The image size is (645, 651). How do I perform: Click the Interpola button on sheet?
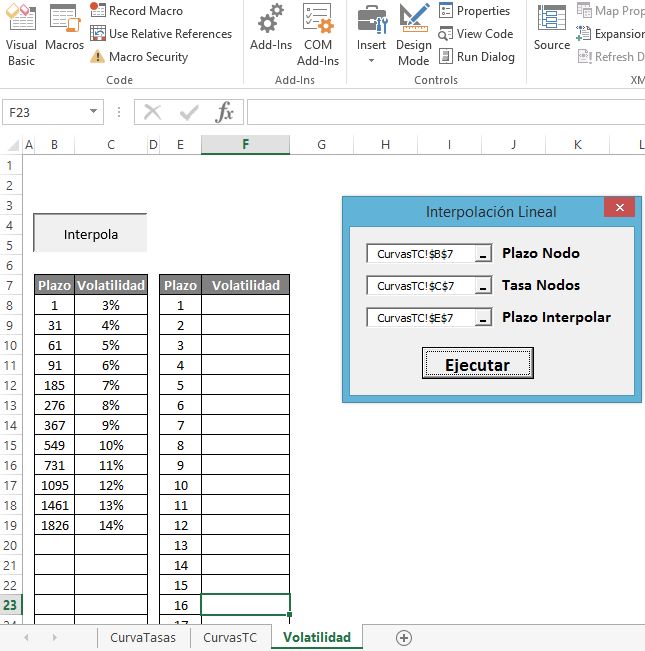[90, 233]
